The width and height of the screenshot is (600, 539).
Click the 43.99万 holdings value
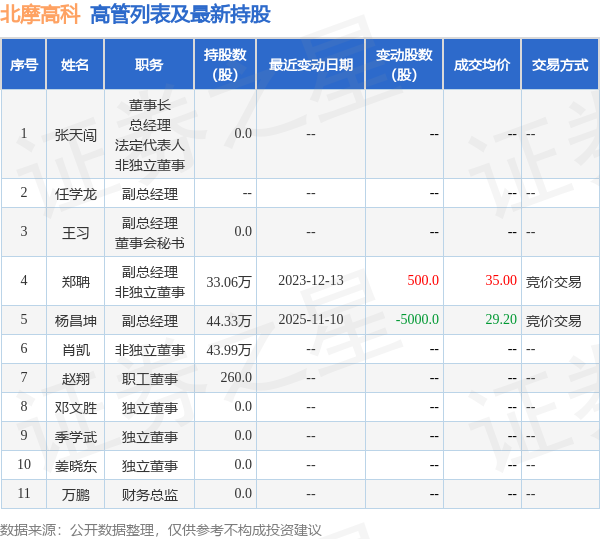tap(229, 350)
